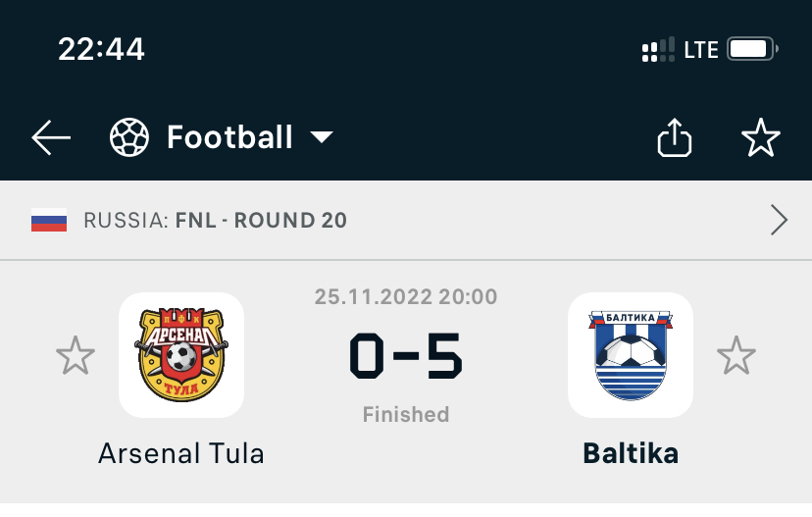Tap the Finished match status
The image size is (812, 517).
point(406,414)
